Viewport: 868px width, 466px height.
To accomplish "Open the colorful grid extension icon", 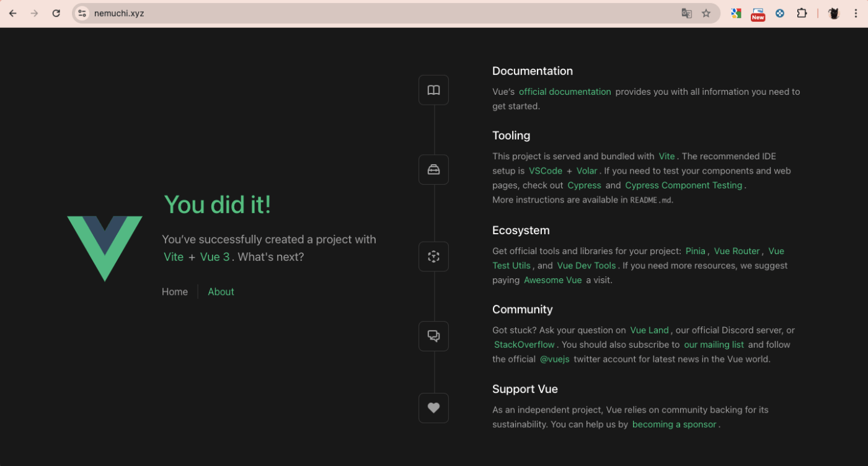I will 736,13.
